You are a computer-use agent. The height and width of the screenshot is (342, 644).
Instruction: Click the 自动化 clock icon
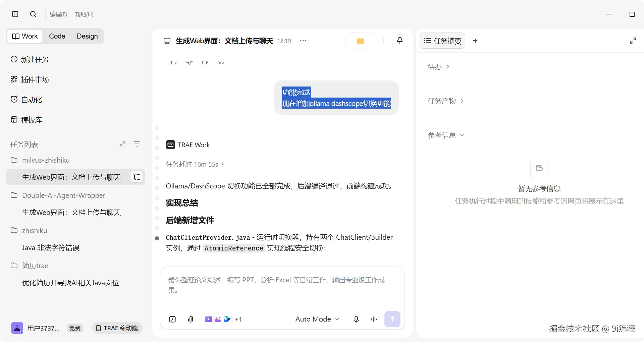click(x=14, y=100)
